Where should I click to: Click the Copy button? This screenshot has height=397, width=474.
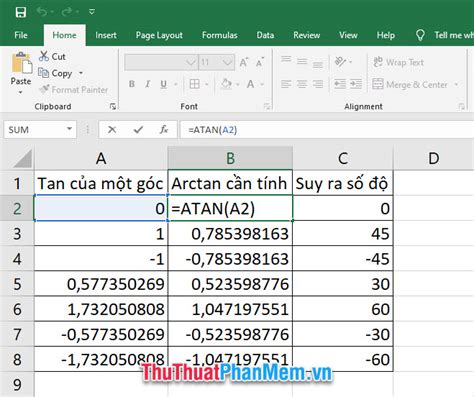click(x=55, y=73)
